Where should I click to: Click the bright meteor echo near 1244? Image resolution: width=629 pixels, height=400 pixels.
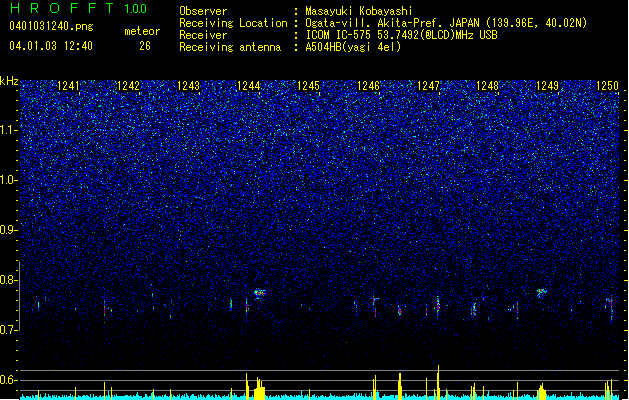coord(260,293)
